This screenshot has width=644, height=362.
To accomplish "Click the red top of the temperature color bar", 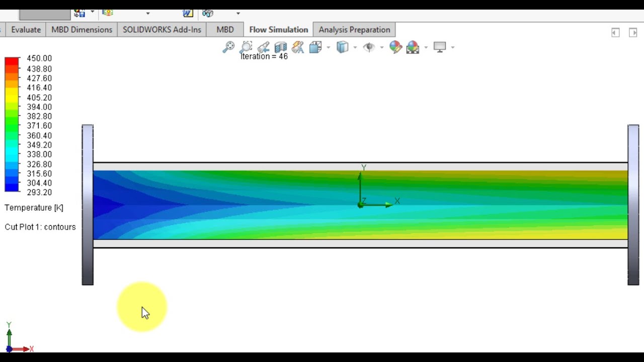I will pos(12,61).
